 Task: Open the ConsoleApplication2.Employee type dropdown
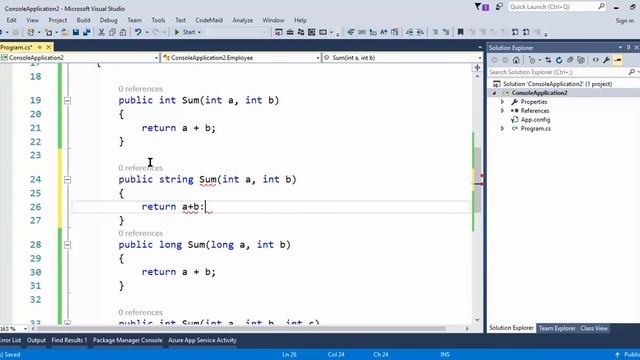[x=318, y=58]
